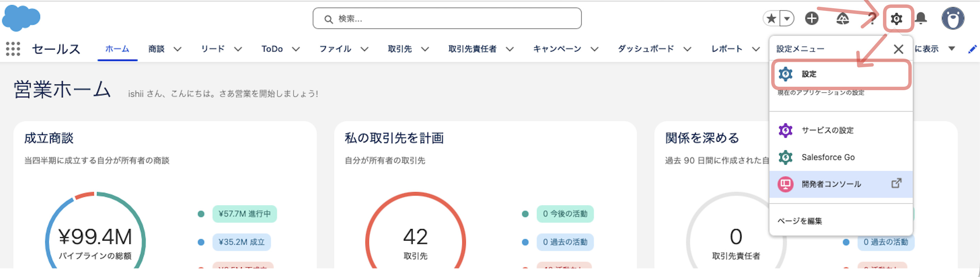Click the 0 過去の活動 badge in 私の取引先を計画
Image resolution: width=980 pixels, height=277 pixels.
tap(565, 242)
